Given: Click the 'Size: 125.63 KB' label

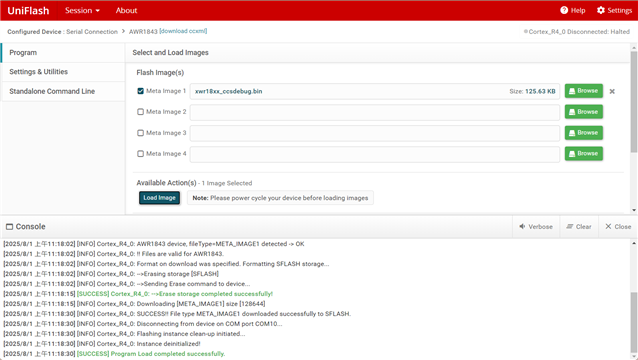Looking at the screenshot, I should [532, 91].
